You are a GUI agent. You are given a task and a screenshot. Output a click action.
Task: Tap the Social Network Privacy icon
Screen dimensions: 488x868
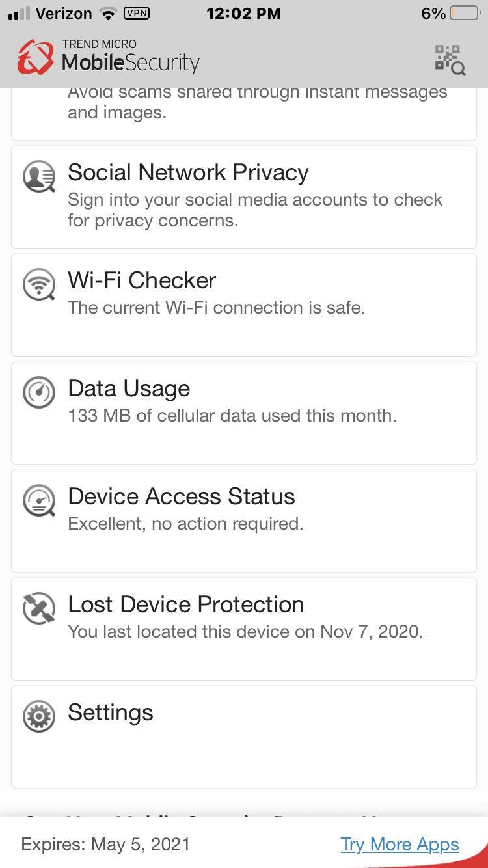pos(39,177)
